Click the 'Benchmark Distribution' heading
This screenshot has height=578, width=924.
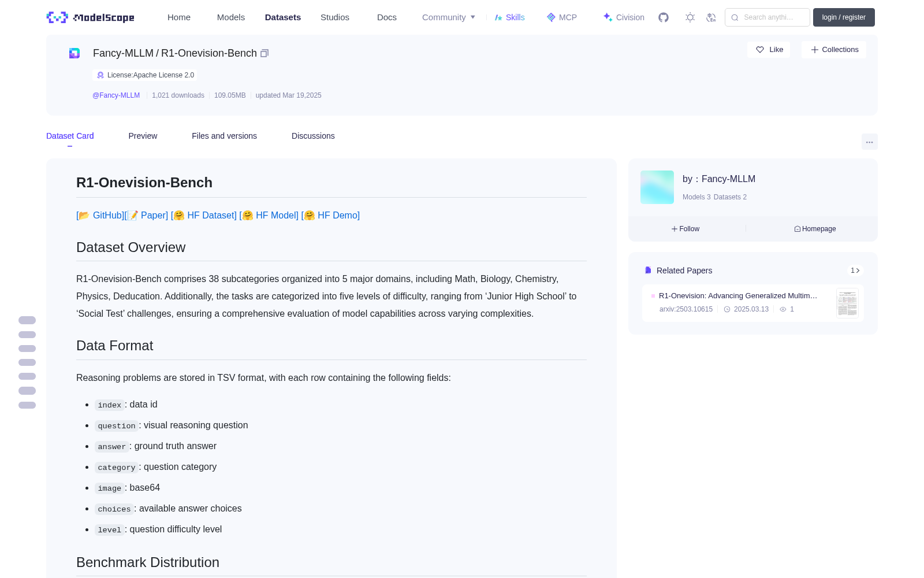coord(148,562)
